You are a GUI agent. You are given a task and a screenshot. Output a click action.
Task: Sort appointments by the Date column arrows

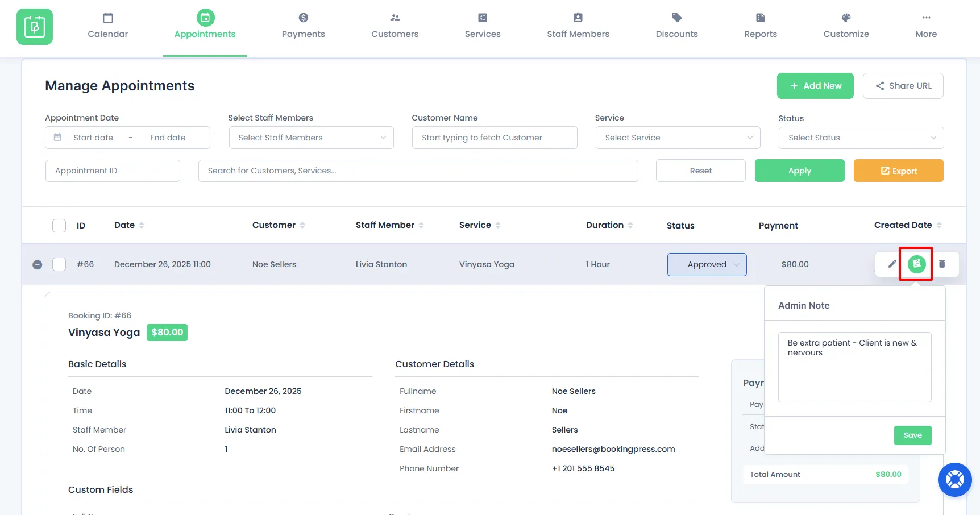(x=142, y=225)
